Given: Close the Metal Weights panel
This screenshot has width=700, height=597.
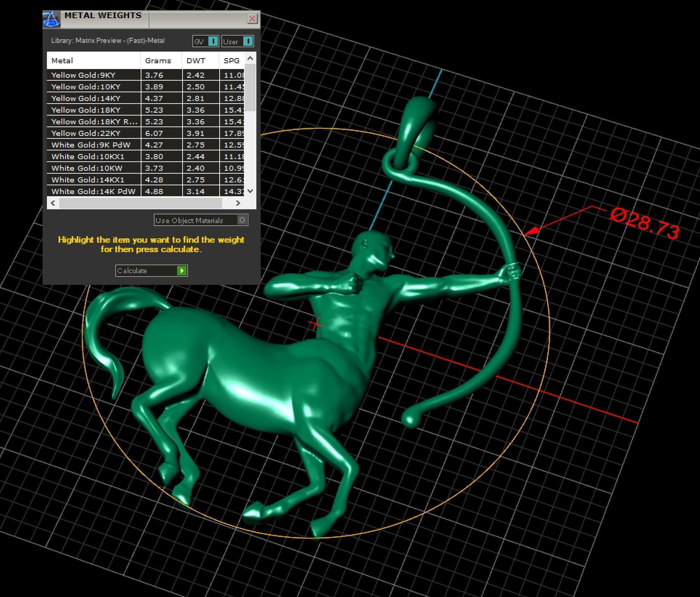Looking at the screenshot, I should pyautogui.click(x=252, y=19).
